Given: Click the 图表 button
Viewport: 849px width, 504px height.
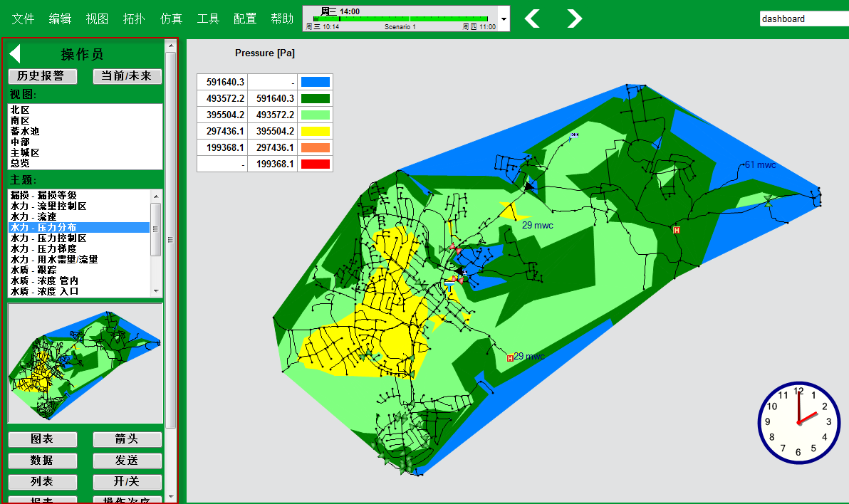Looking at the screenshot, I should coord(42,439).
